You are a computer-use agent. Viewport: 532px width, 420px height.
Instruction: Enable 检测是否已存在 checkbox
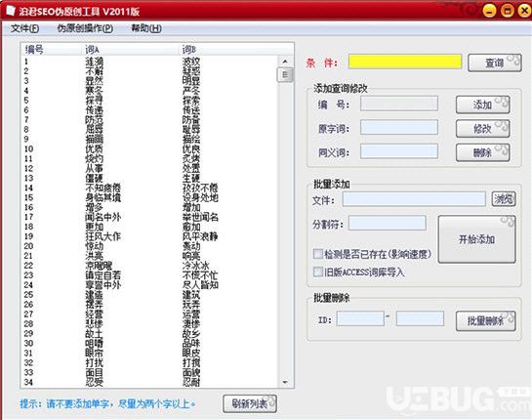pos(318,254)
